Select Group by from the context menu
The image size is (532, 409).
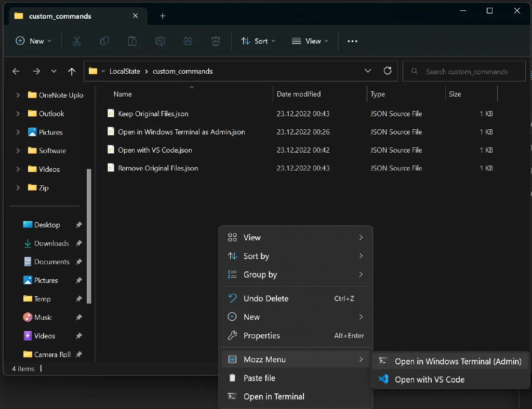[260, 275]
